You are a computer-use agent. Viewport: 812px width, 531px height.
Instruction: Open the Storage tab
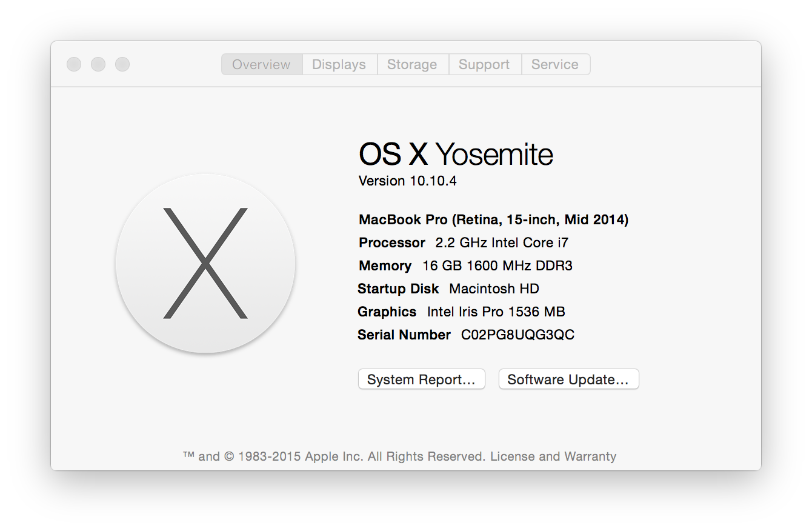tap(412, 64)
